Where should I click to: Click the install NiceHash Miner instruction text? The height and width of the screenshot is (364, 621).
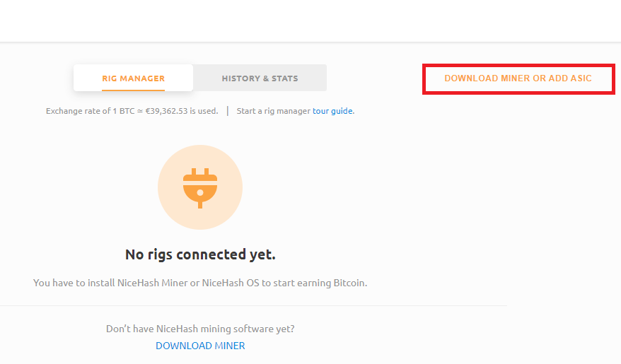pyautogui.click(x=200, y=283)
